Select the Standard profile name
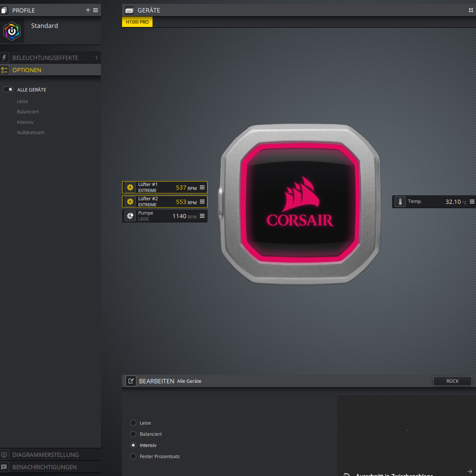Viewport: 476px width, 476px height. [x=44, y=26]
